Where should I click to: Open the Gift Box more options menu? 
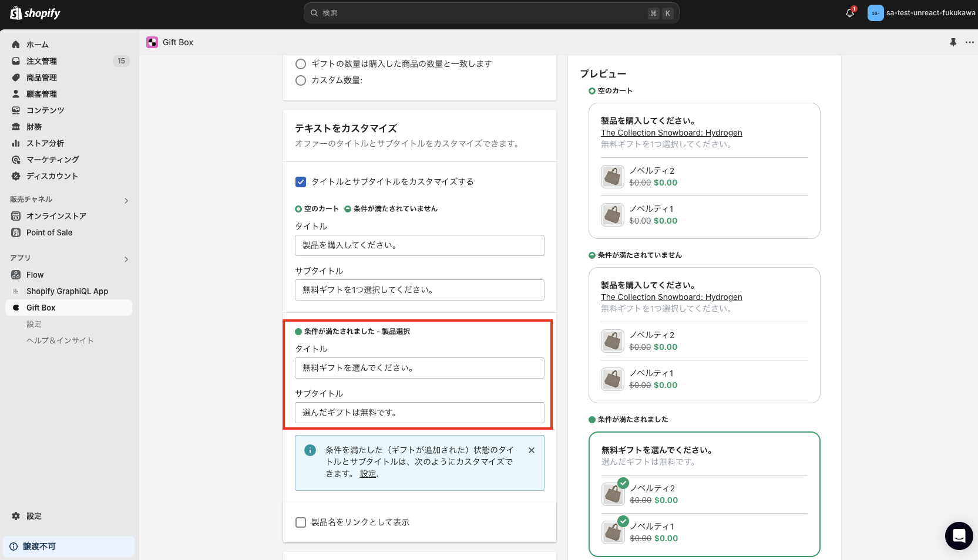[x=970, y=42]
